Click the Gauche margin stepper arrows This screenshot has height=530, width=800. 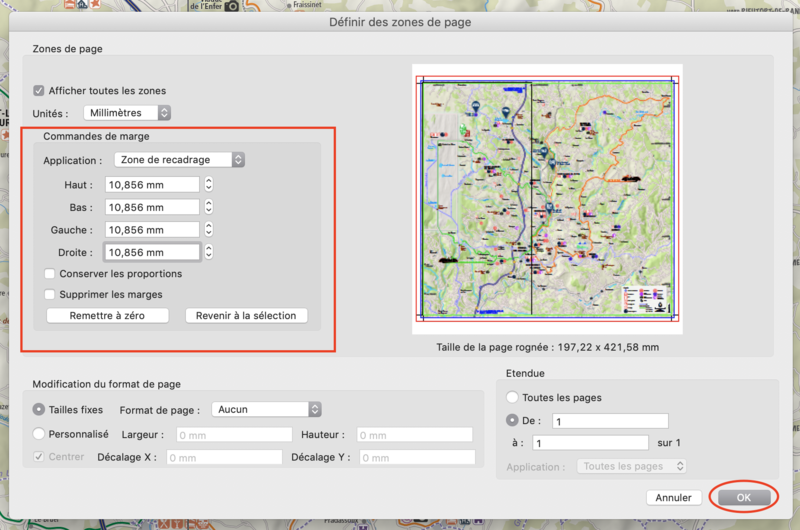[x=208, y=230]
